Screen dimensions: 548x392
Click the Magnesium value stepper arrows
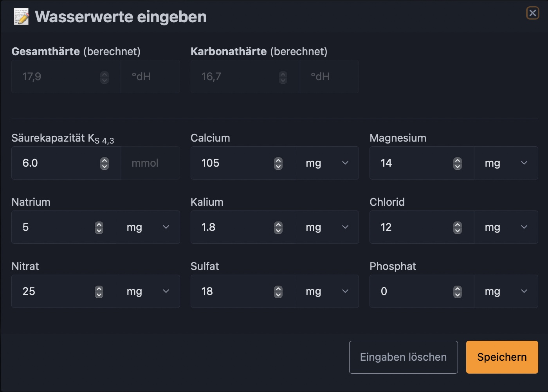click(457, 164)
